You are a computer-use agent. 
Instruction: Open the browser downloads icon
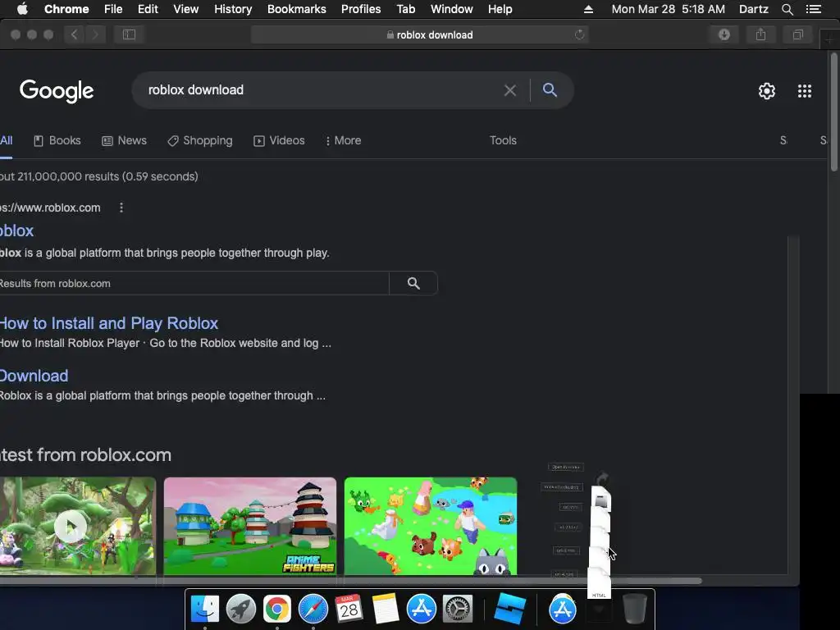pyautogui.click(x=724, y=34)
